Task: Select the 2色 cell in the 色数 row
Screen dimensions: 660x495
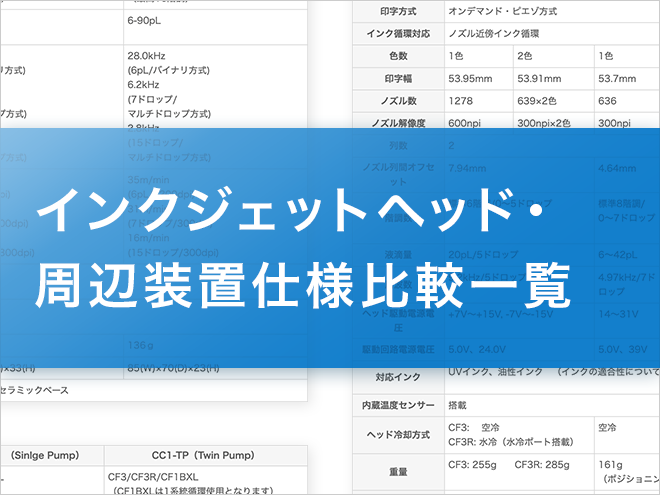Action: pyautogui.click(x=528, y=56)
